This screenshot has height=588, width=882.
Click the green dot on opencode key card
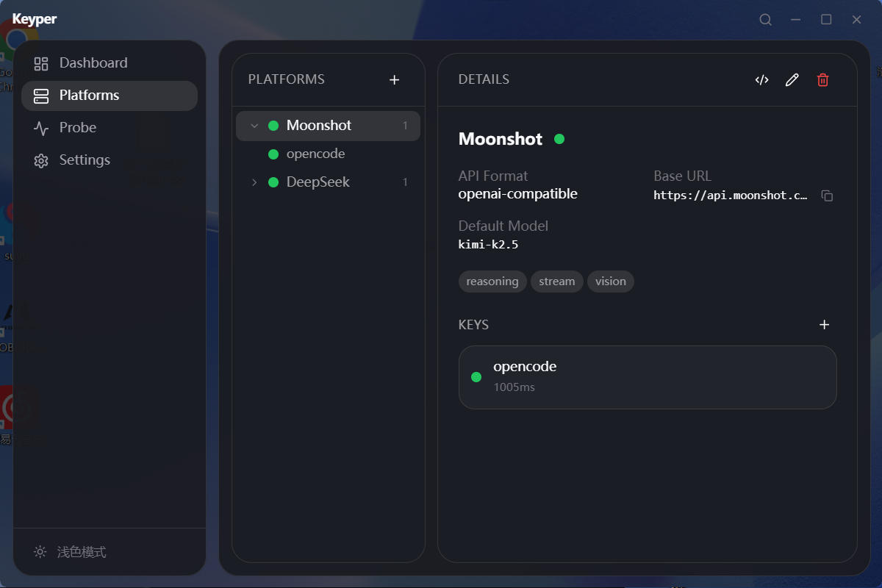pyautogui.click(x=476, y=377)
